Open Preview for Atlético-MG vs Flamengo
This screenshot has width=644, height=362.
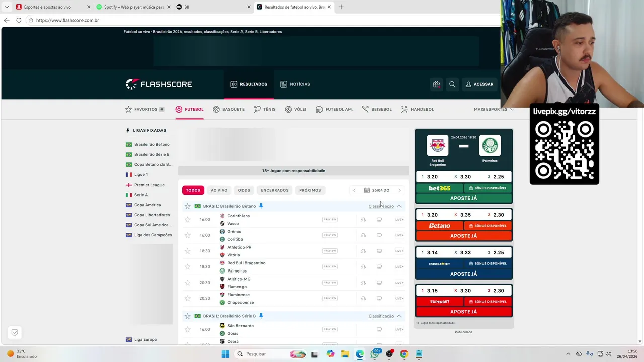(x=330, y=283)
